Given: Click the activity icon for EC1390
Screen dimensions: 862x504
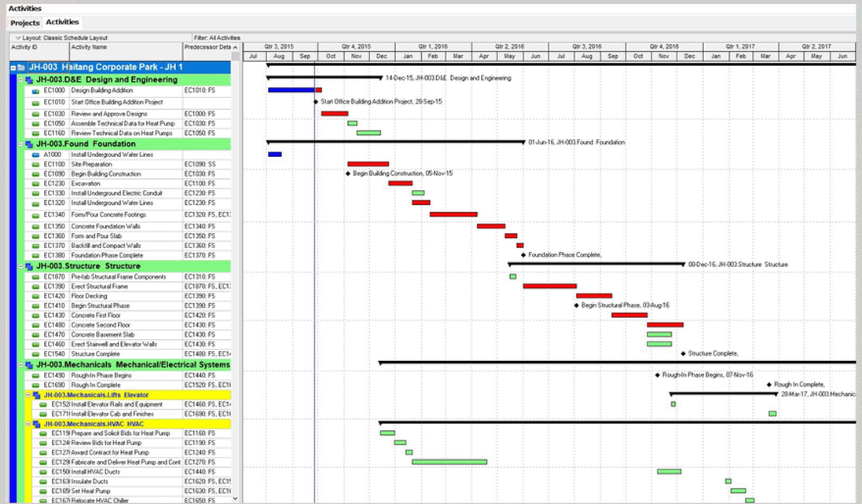Looking at the screenshot, I should [x=35, y=287].
